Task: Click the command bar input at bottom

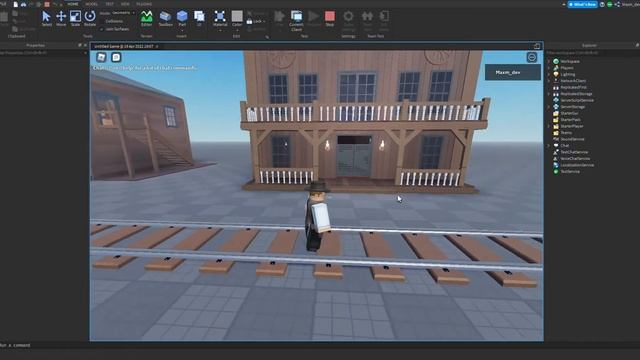Action: point(320,345)
